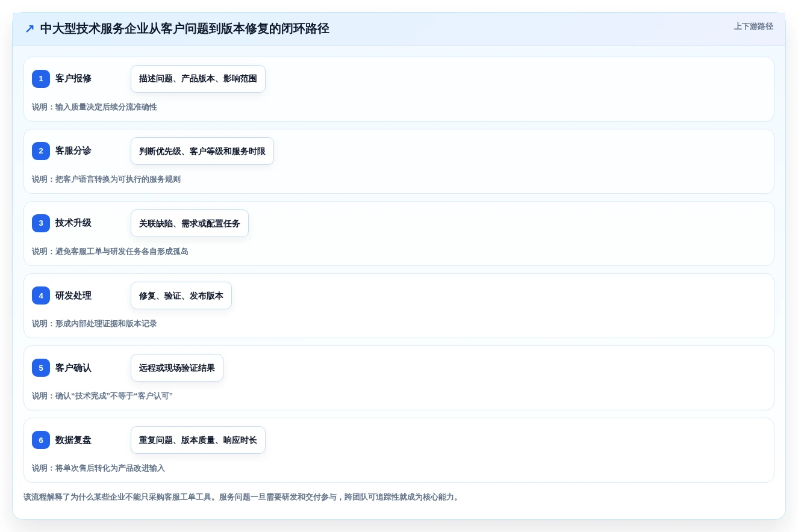Viewport: 798px width, 532px height.
Task: Click note about 技术完成 不等于 客户认可
Action: click(x=102, y=396)
